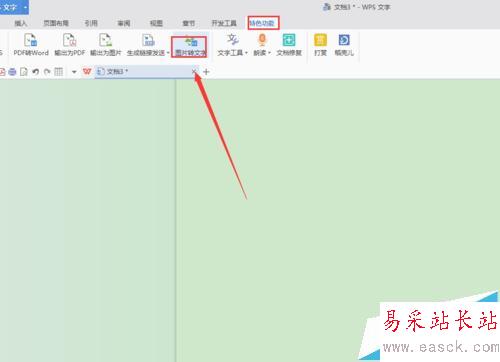Select the 开发工具 tab

tap(224, 23)
